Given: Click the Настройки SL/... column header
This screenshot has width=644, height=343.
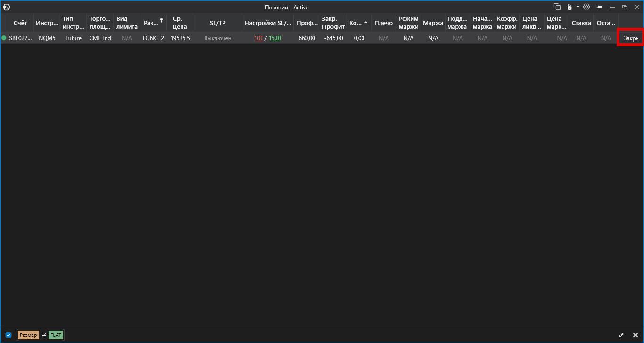Looking at the screenshot, I should click(268, 23).
